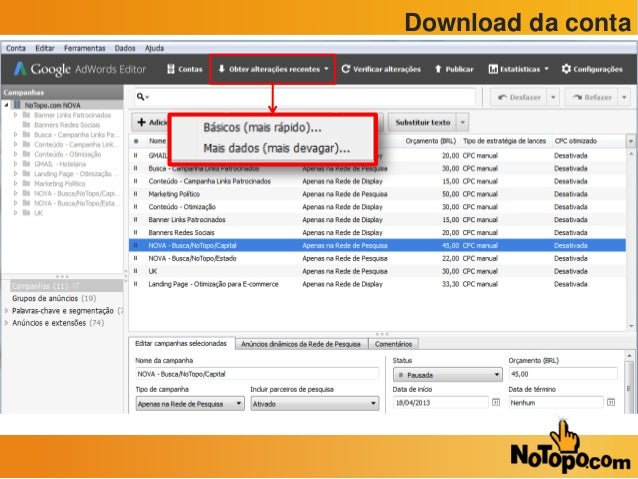
Task: Click pause icon of Banners Redes Sociais row
Action: [135, 232]
